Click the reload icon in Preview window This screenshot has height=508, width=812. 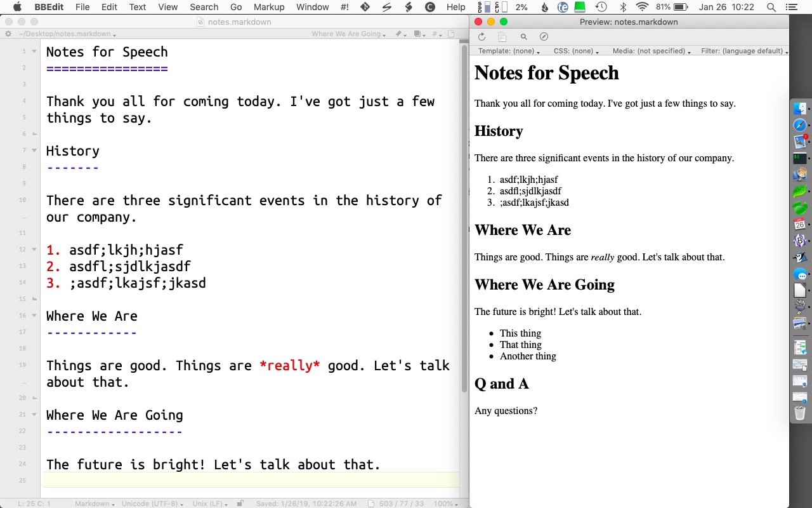tap(481, 37)
